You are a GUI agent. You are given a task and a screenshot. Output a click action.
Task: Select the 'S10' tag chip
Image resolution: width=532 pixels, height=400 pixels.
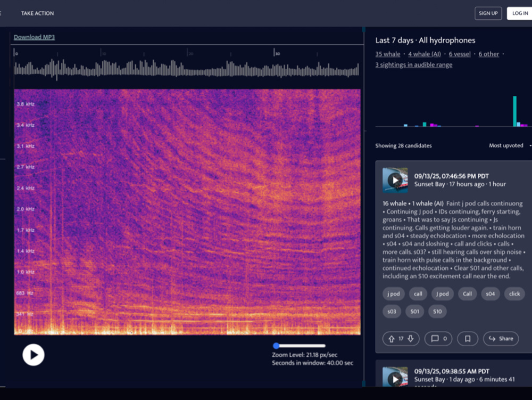(x=437, y=312)
